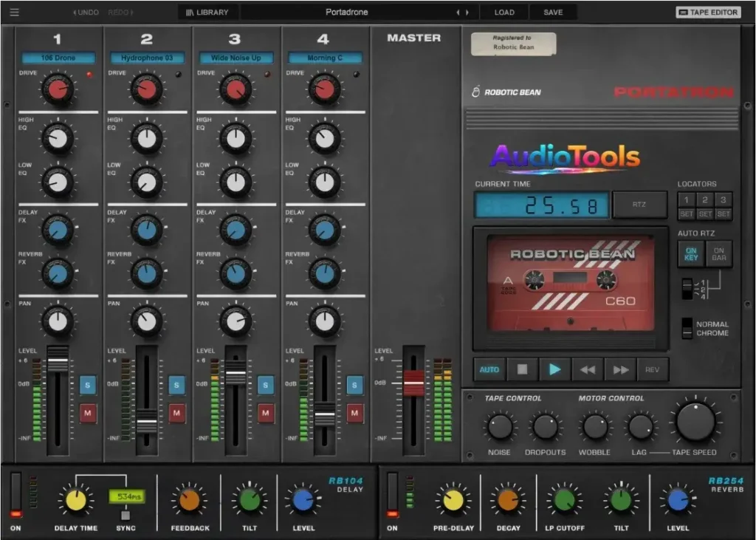This screenshot has width=756, height=540.
Task: Toggle the Normal/Chrome tape type switch
Action: 687,328
